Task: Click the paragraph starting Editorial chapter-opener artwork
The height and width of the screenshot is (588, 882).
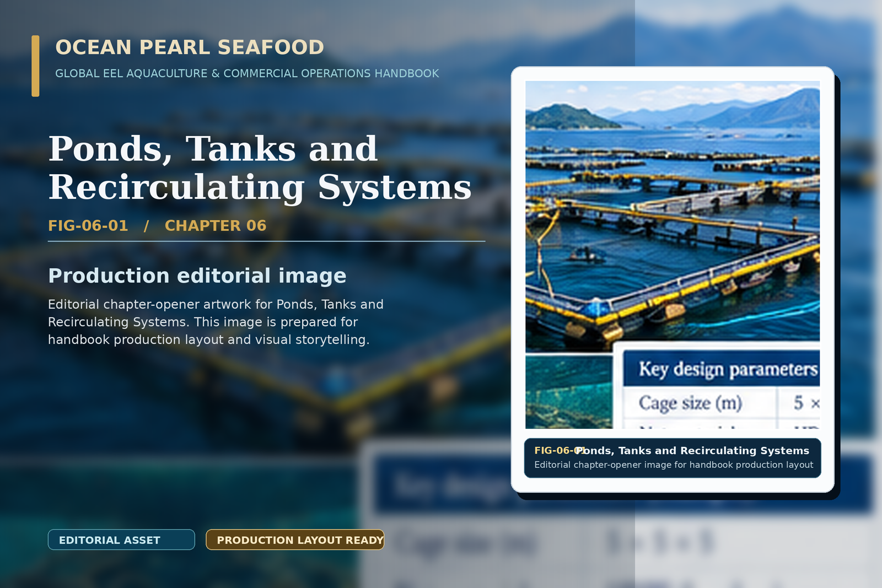Action: [x=216, y=322]
